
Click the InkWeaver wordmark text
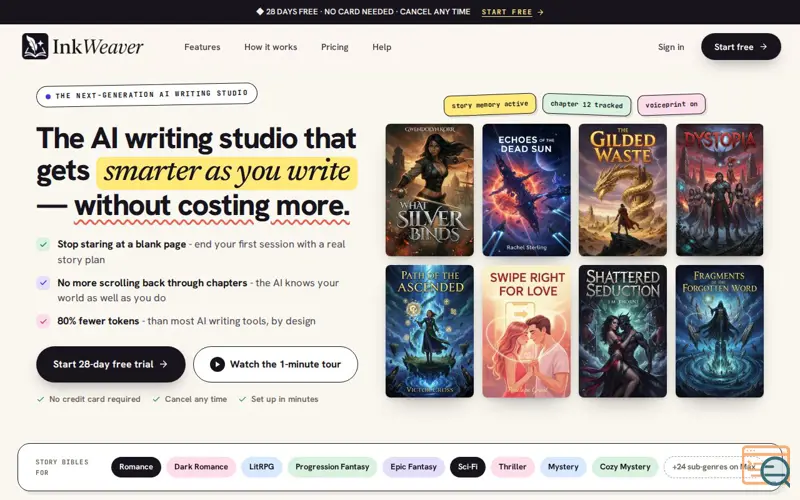click(x=98, y=47)
